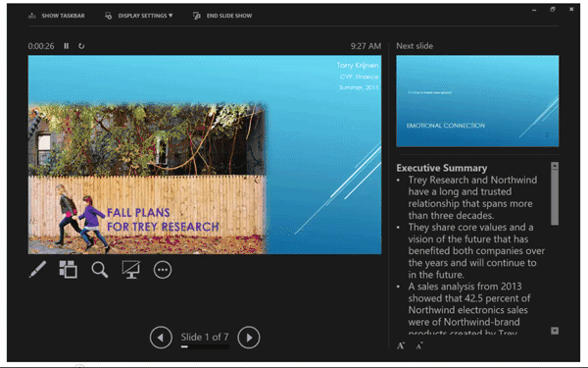Image resolution: width=588 pixels, height=368 pixels.
Task: Click the current slide preview image
Action: (205, 155)
